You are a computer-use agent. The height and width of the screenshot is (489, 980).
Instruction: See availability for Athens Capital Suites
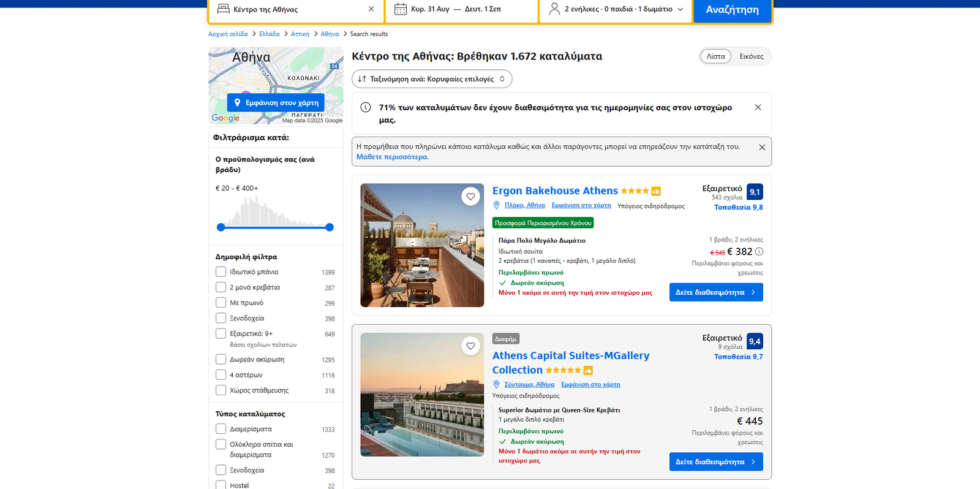(x=716, y=462)
